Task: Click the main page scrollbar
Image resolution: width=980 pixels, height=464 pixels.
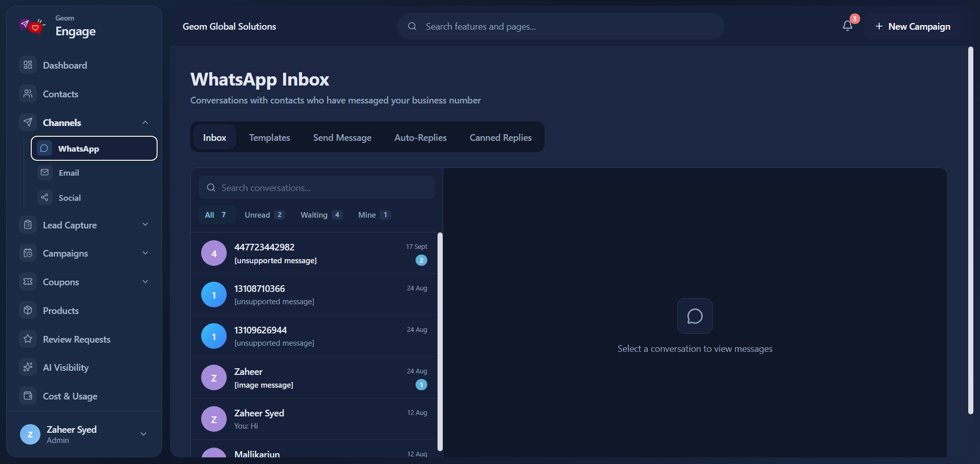Action: (x=970, y=230)
